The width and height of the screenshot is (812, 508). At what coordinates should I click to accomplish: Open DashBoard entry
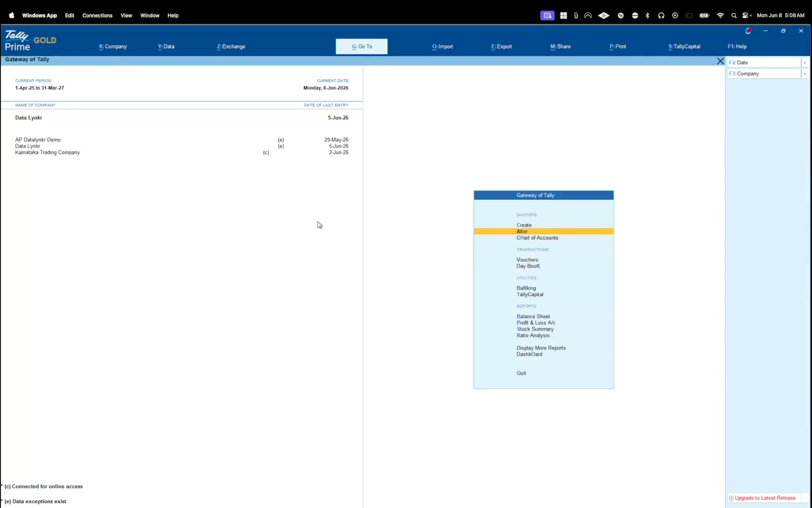529,354
